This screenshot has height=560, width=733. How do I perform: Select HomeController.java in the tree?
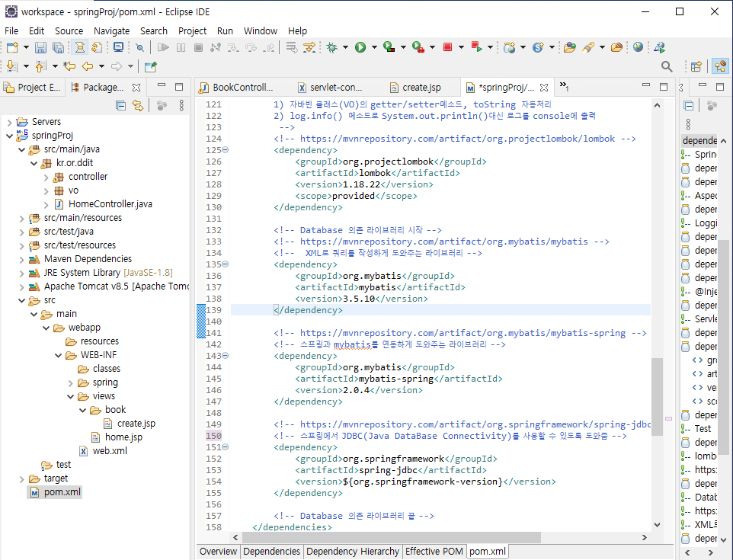tap(110, 204)
